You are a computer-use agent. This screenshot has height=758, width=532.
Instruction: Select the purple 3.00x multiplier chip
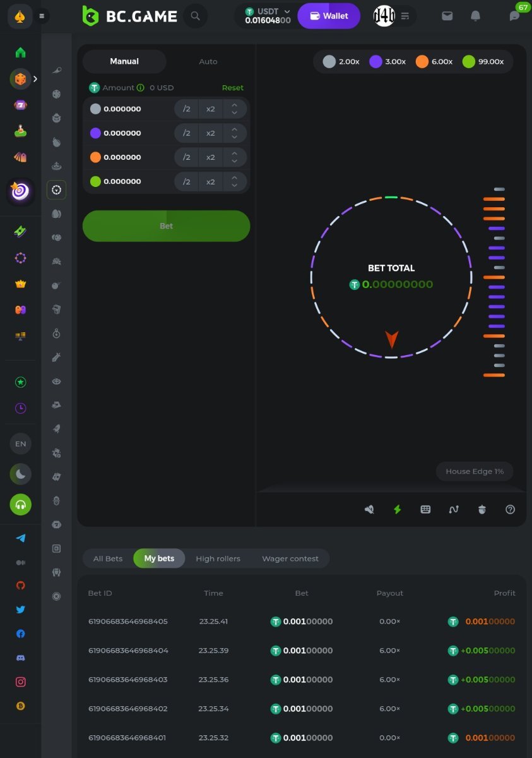(x=386, y=62)
